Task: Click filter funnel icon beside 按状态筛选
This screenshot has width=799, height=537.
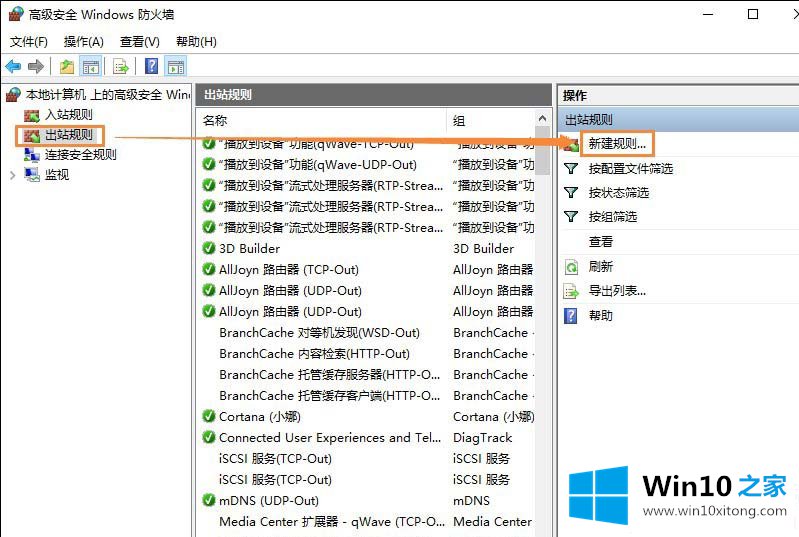Action: point(571,193)
